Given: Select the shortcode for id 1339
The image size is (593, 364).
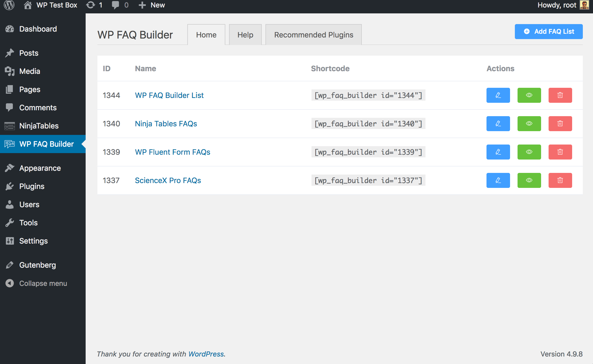Looking at the screenshot, I should [x=368, y=152].
